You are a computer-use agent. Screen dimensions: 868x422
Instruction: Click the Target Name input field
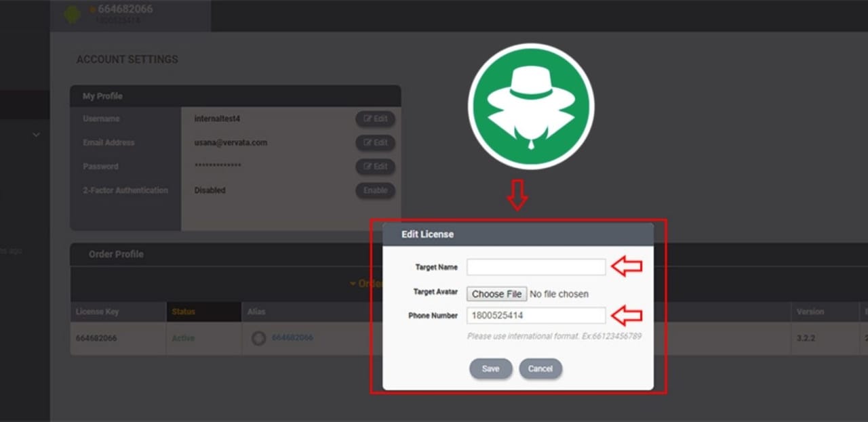(536, 267)
